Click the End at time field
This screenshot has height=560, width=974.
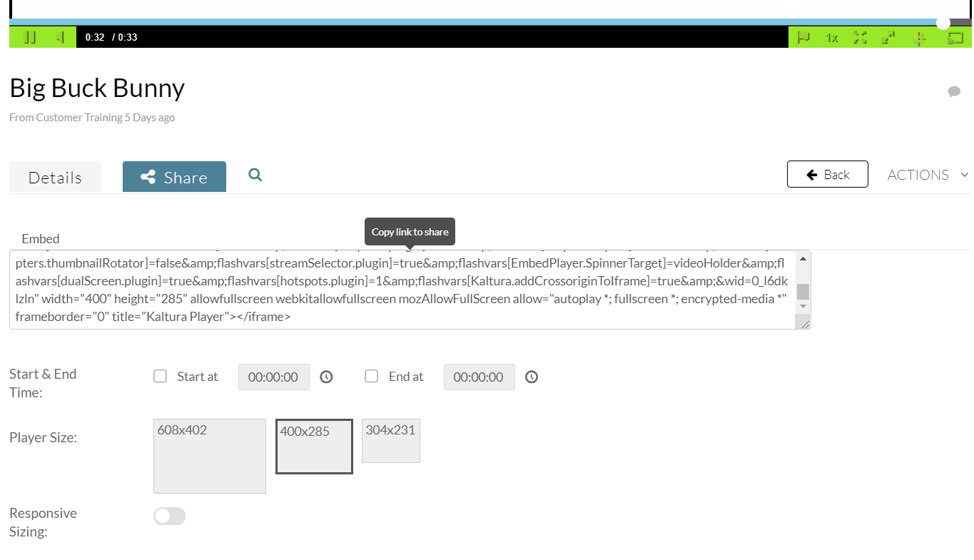(480, 377)
